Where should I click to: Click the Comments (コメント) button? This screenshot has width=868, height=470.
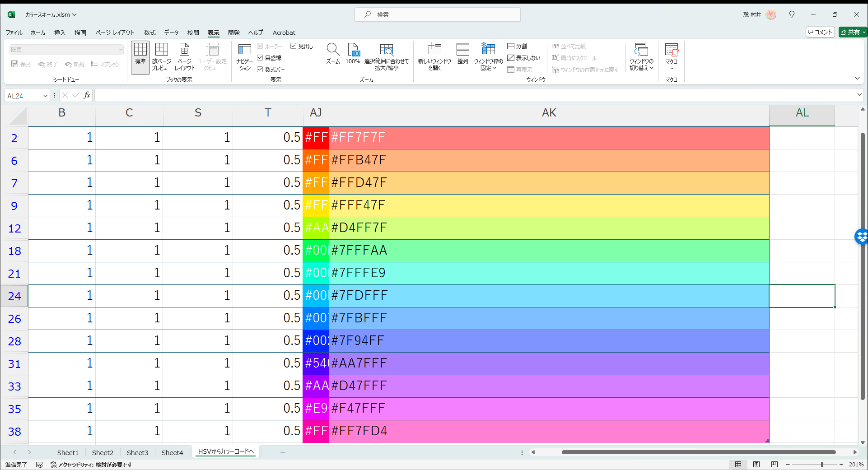pyautogui.click(x=820, y=32)
